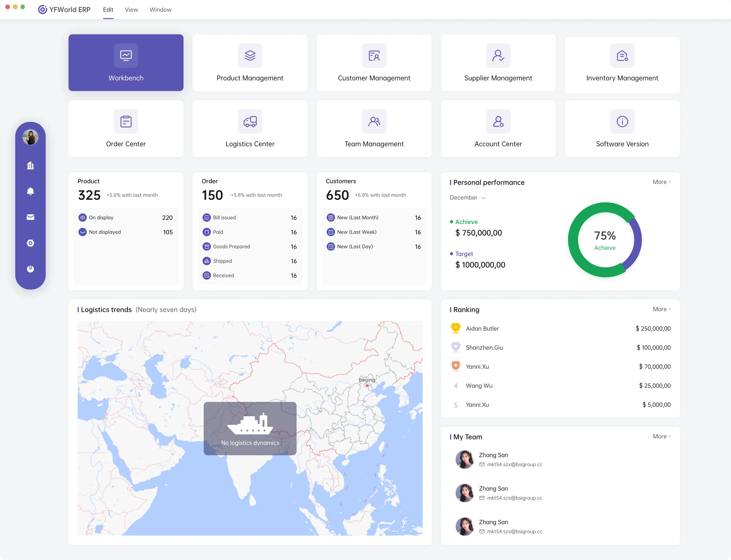Viewport: 731px width, 560px height.
Task: Open the Logistics Center truck tile
Action: tap(250, 129)
